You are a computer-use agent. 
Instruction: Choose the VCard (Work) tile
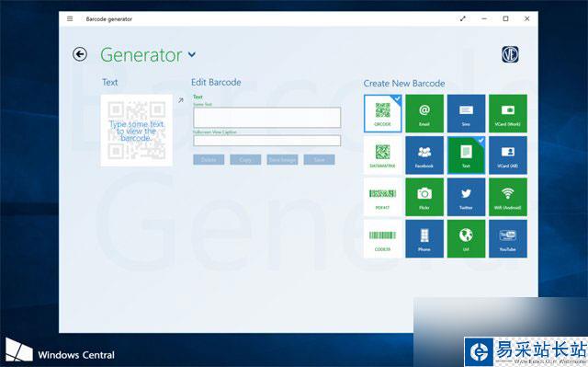click(508, 113)
